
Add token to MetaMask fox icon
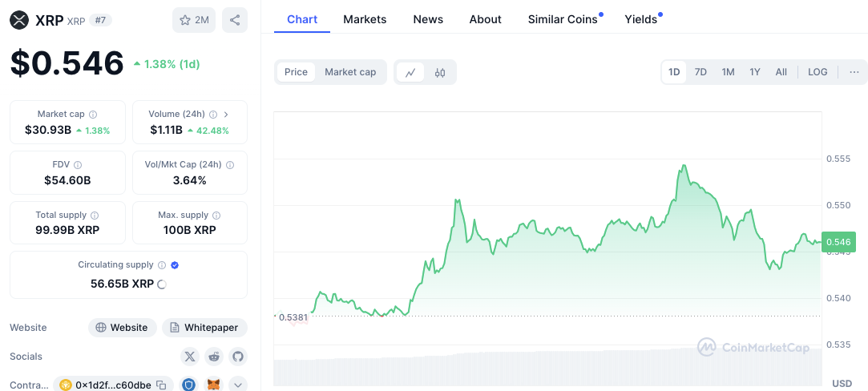point(214,385)
